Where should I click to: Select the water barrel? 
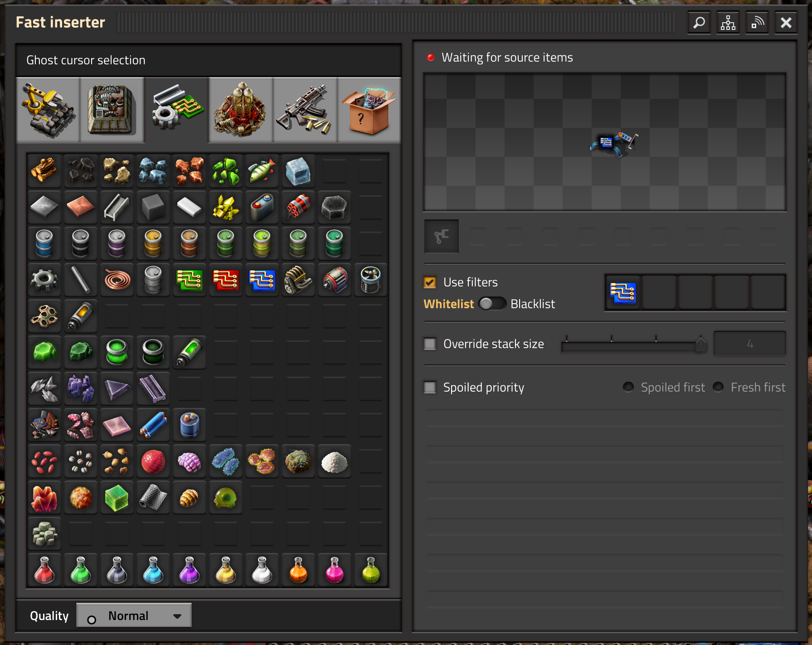pyautogui.click(x=44, y=244)
